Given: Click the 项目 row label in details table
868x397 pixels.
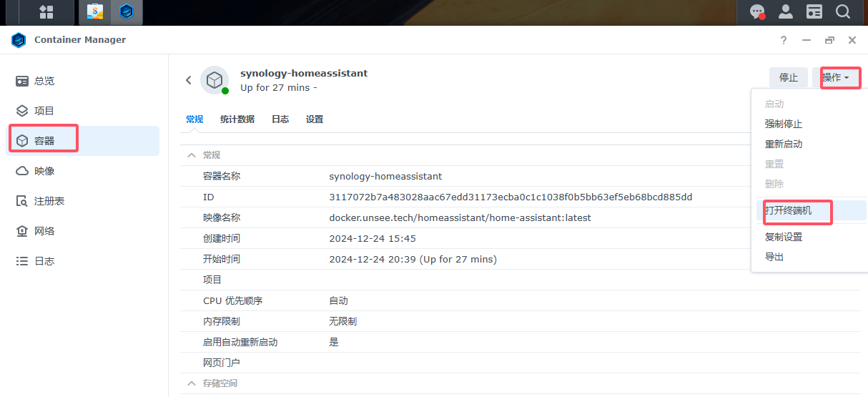Looking at the screenshot, I should click(x=212, y=280).
